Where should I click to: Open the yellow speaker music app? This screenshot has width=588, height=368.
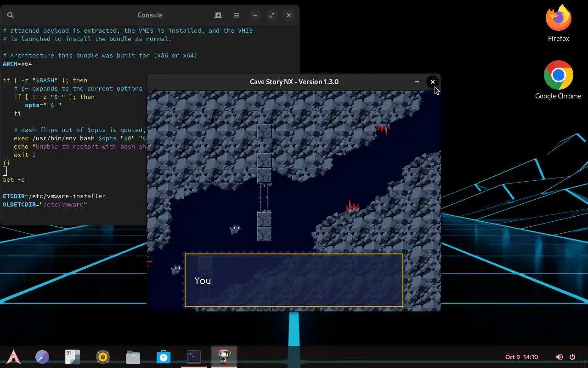click(x=103, y=356)
